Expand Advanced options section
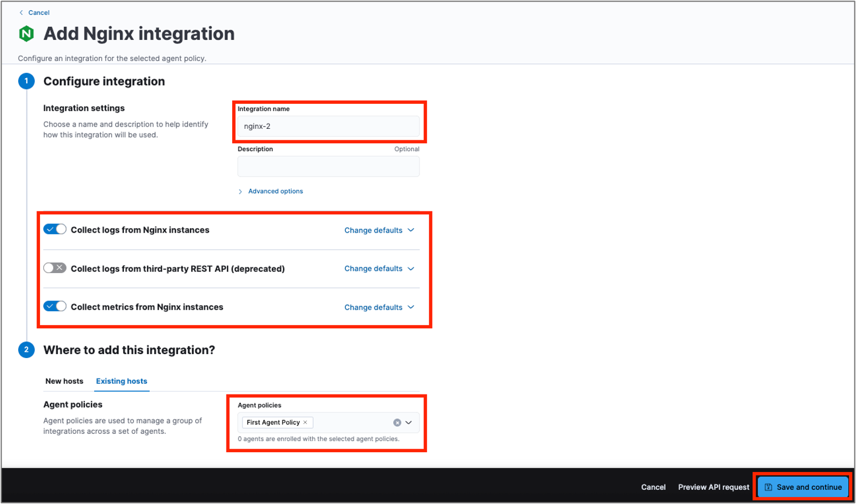The image size is (856, 504). point(270,192)
